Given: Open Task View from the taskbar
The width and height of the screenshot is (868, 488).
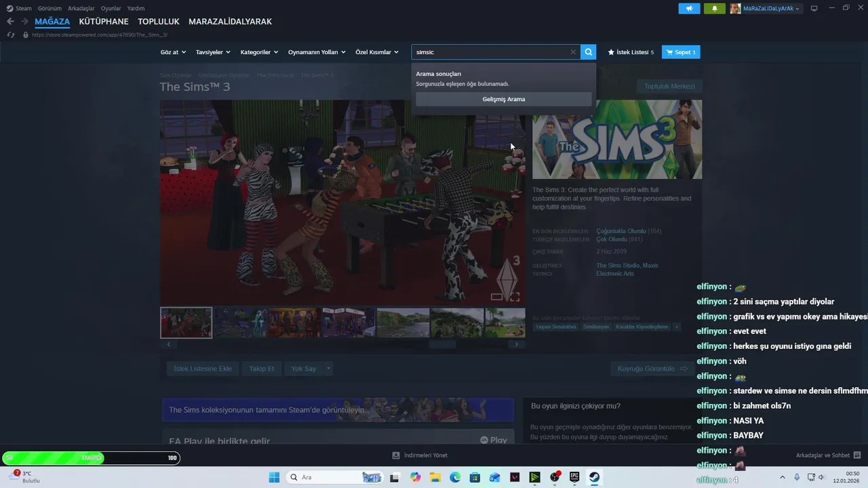Looking at the screenshot, I should coord(395,477).
